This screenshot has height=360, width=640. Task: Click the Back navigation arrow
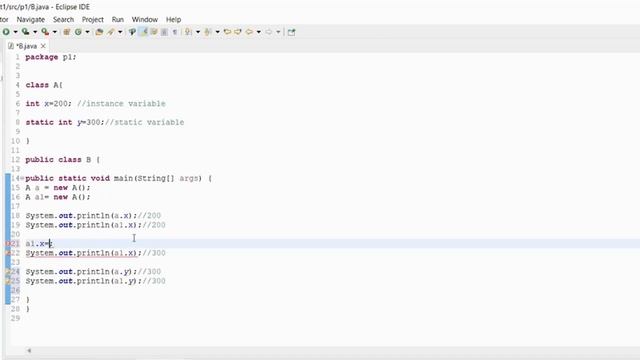click(x=249, y=32)
